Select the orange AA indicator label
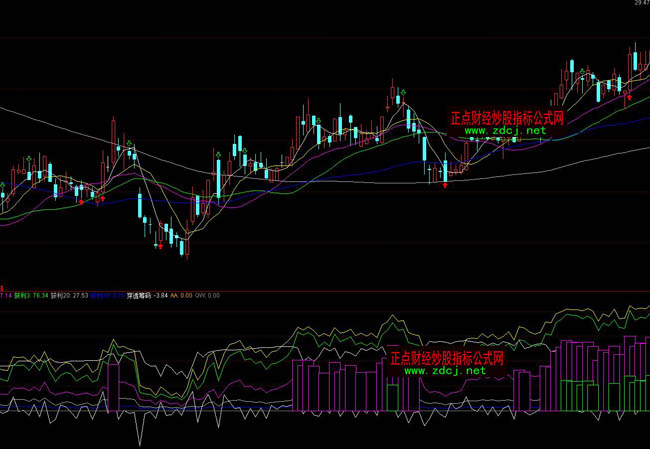Viewport: 650px width, 449px height. coord(181,295)
